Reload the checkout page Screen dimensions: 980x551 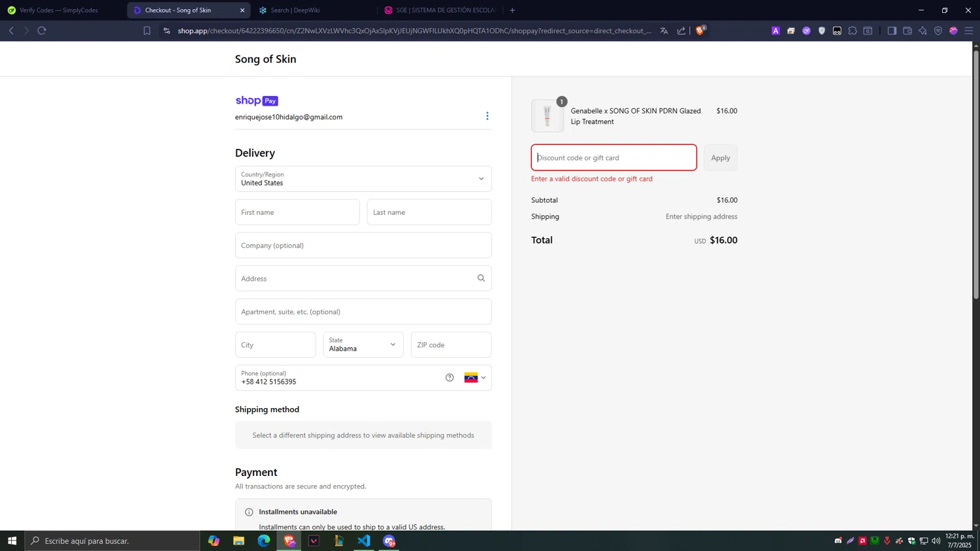42,31
